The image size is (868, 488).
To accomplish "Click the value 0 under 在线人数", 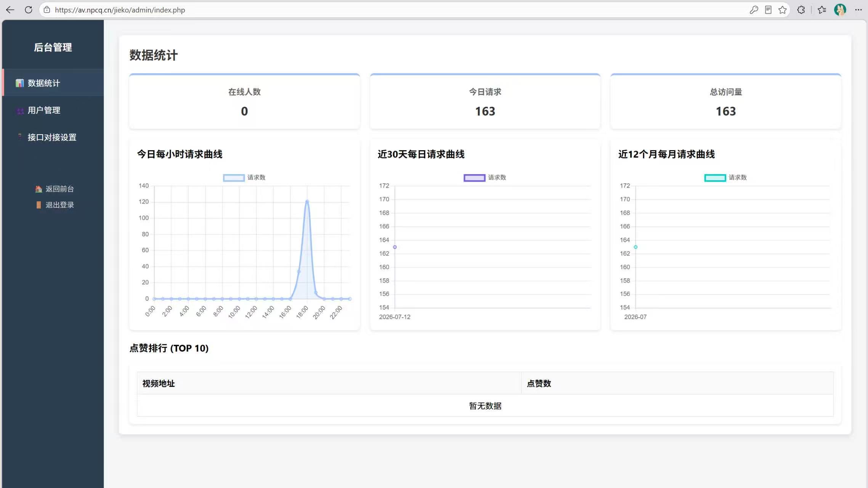I will coord(244,111).
